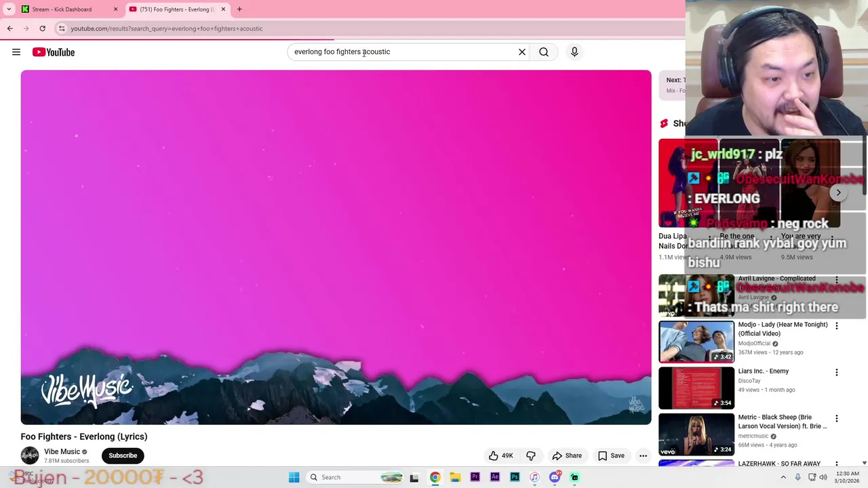This screenshot has width=868, height=488.
Task: Open Chrome from the taskbar
Action: (x=435, y=477)
